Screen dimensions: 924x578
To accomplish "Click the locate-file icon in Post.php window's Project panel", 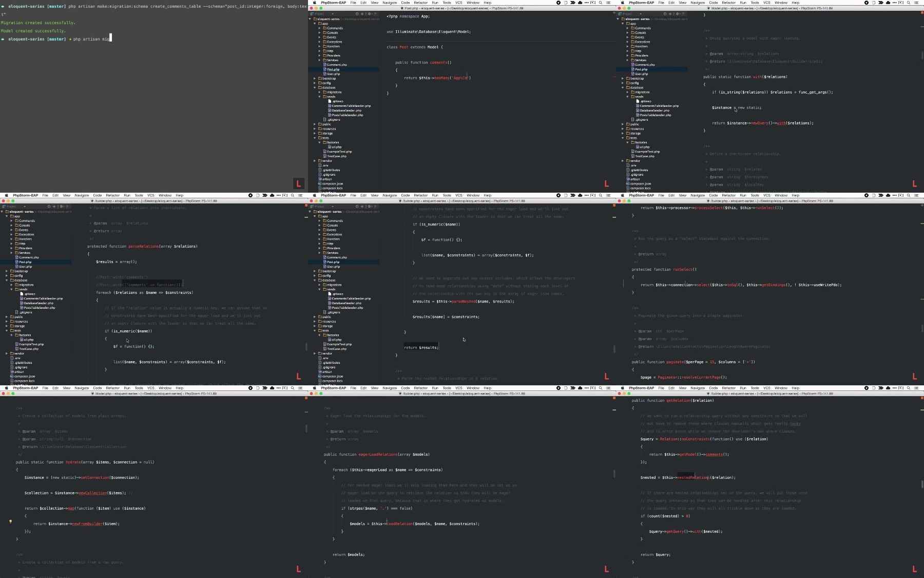I will click(x=357, y=14).
